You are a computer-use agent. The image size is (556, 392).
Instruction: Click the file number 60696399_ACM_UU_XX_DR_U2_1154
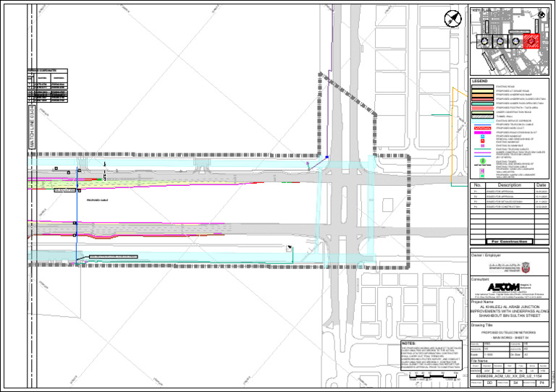[x=509, y=376]
